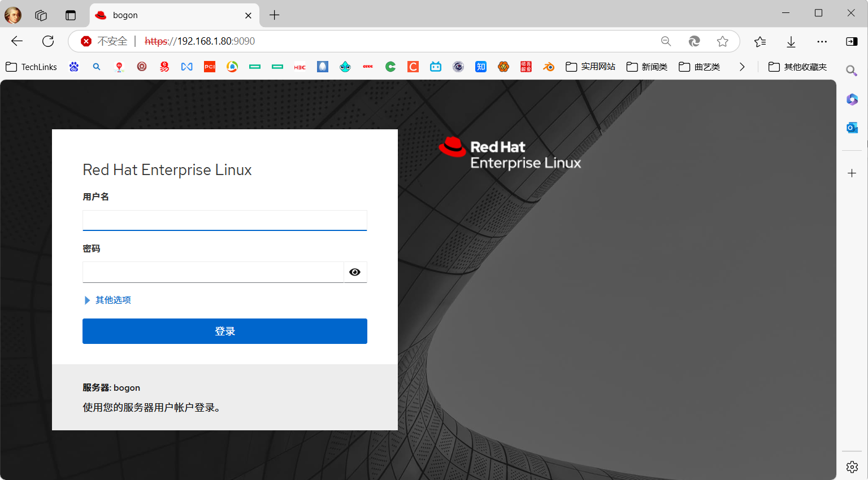
Task: Reload the current page
Action: click(x=48, y=41)
